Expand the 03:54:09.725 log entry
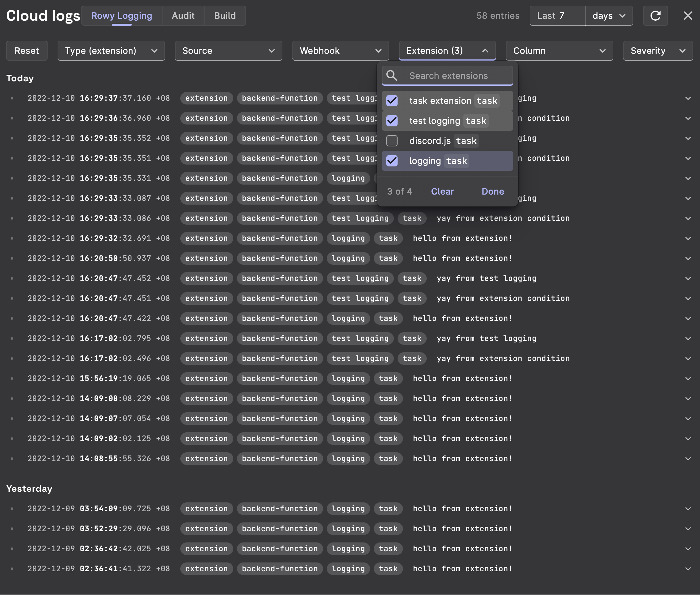 click(x=688, y=509)
